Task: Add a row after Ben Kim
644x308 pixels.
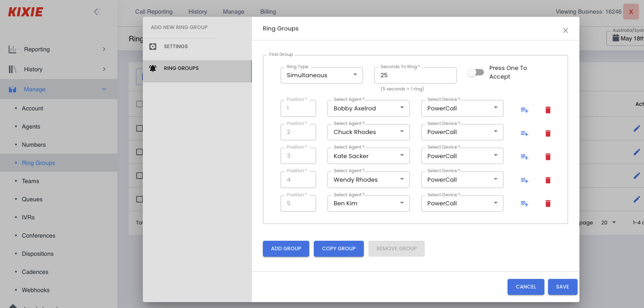Action: (524, 204)
